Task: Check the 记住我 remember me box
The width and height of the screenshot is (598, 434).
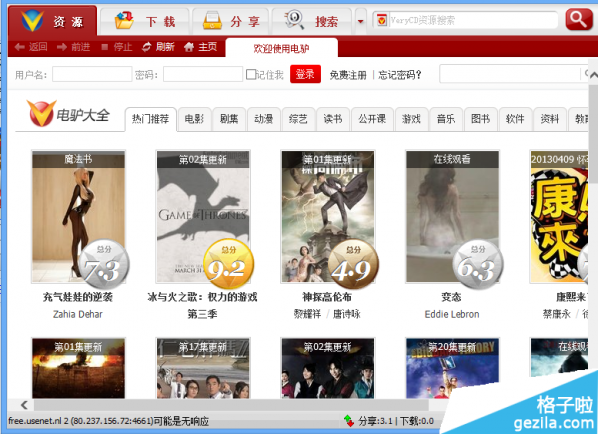Action: coord(251,74)
